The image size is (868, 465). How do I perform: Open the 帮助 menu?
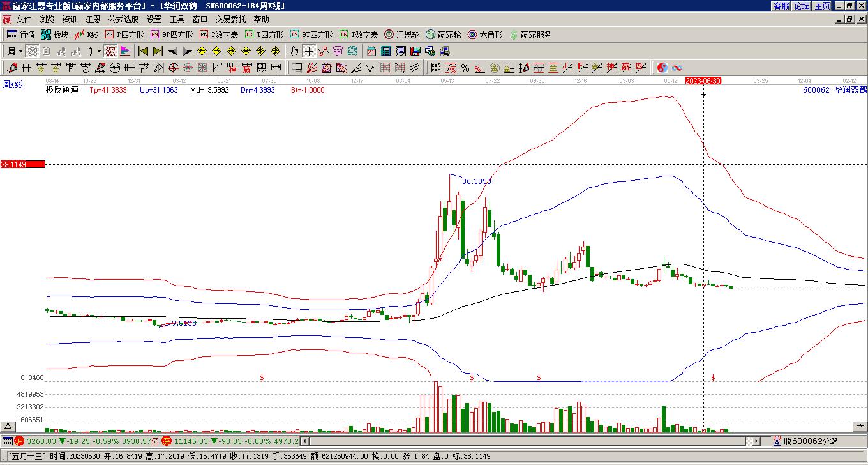pyautogui.click(x=261, y=19)
